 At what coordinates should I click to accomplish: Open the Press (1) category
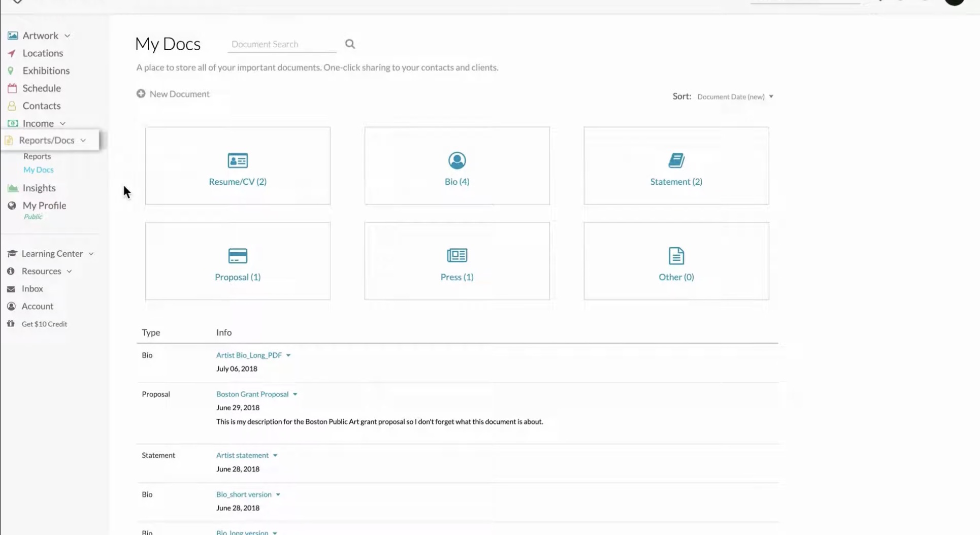tap(457, 261)
